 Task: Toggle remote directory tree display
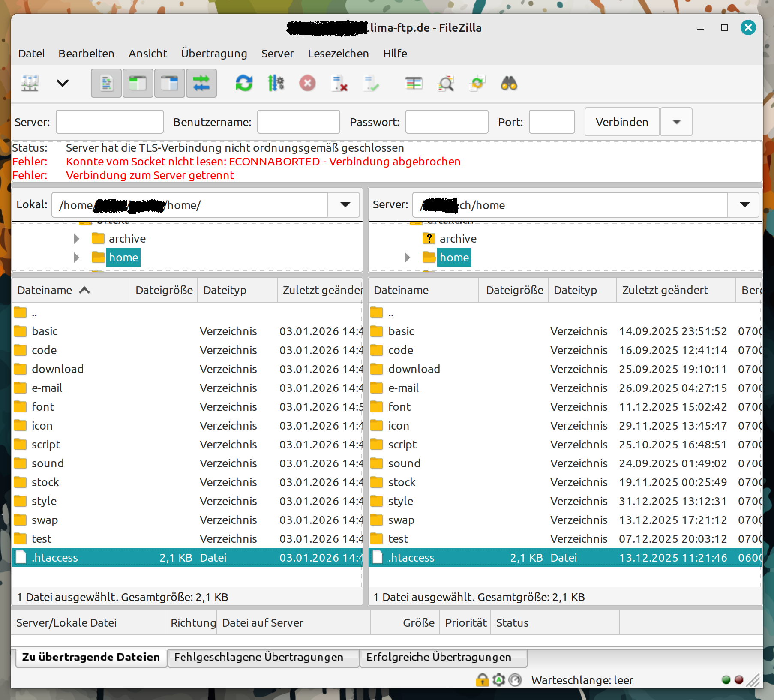click(x=170, y=83)
